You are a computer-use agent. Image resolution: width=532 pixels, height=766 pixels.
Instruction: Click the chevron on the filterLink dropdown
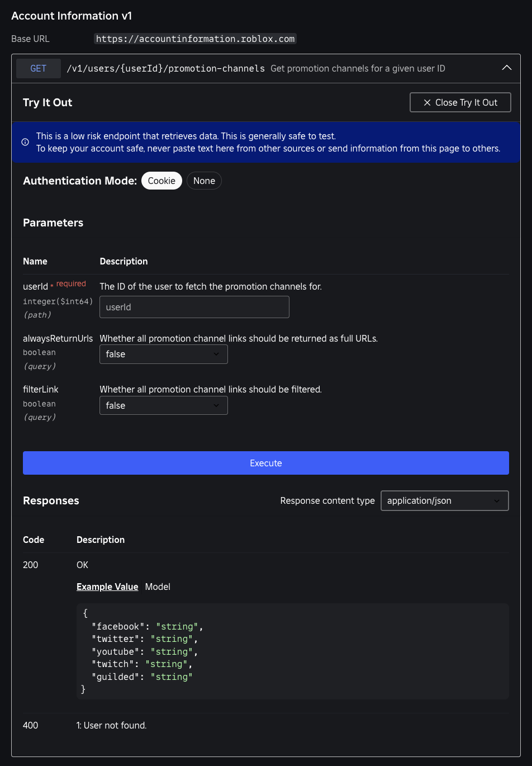pos(217,405)
